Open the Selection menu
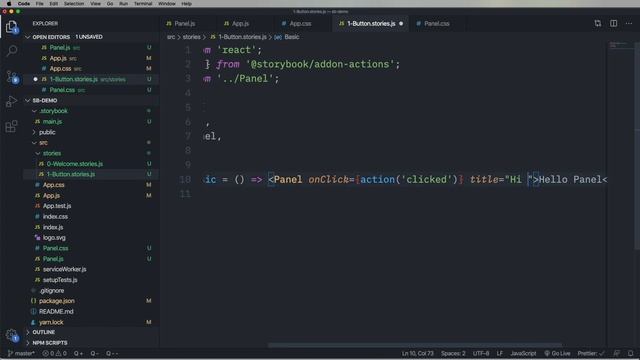This screenshot has height=360, width=640. pyautogui.click(x=74, y=3)
